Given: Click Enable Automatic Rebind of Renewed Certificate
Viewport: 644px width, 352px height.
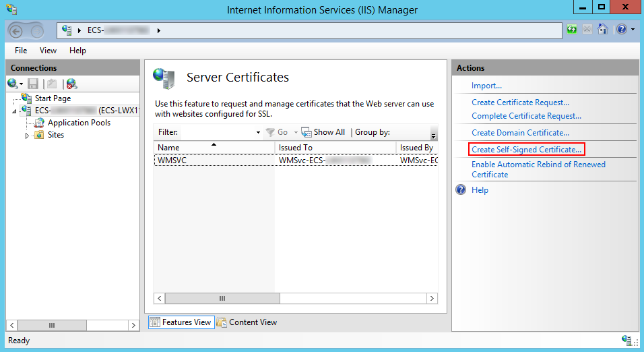Looking at the screenshot, I should pos(538,169).
